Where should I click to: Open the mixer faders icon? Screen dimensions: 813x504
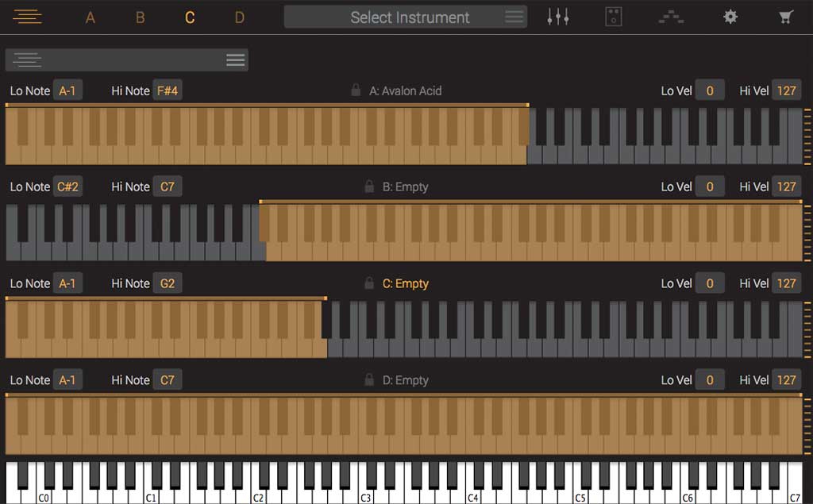click(x=558, y=17)
